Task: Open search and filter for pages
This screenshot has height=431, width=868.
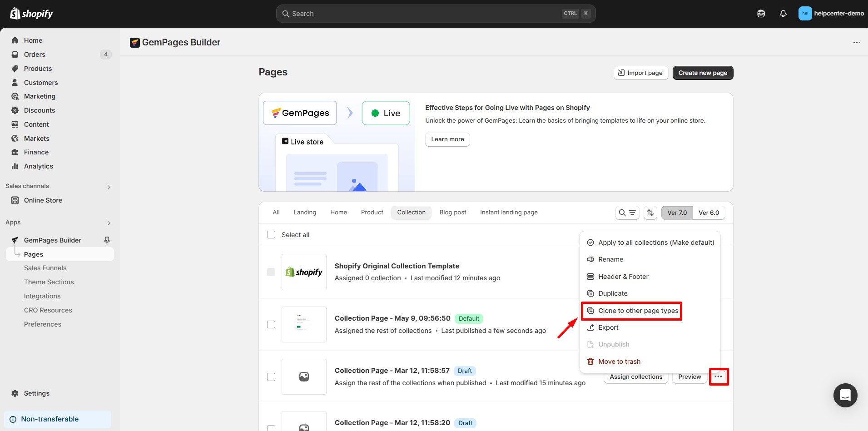Action: point(627,212)
